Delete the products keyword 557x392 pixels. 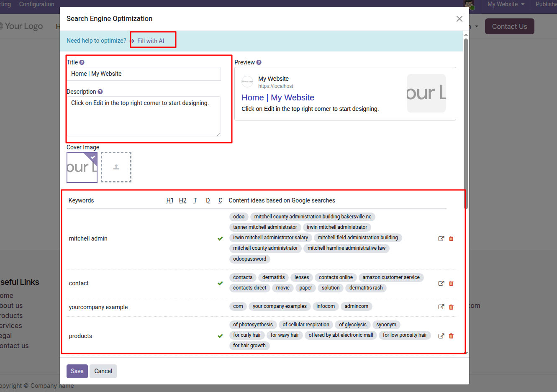pyautogui.click(x=451, y=336)
